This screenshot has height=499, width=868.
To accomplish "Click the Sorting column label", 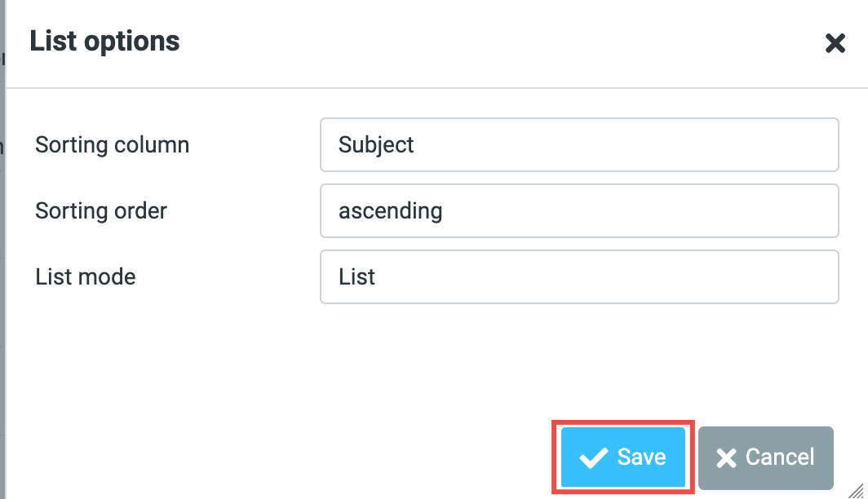I will pyautogui.click(x=112, y=145).
